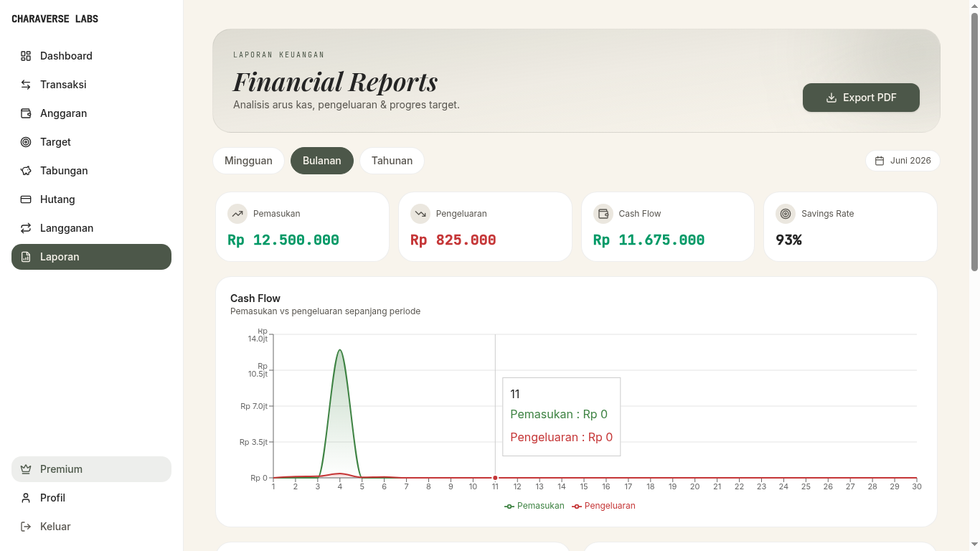
Task: Click the Laporan report file icon
Action: click(x=26, y=257)
